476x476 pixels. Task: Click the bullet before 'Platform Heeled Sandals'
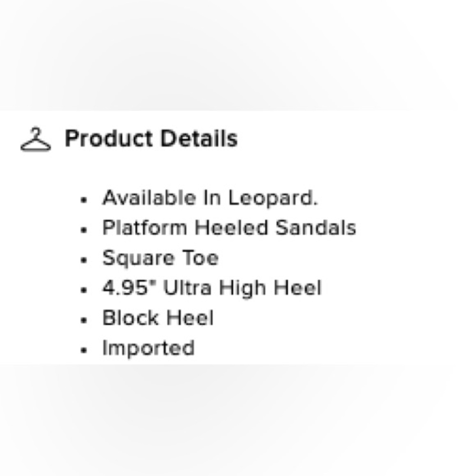pos(84,230)
